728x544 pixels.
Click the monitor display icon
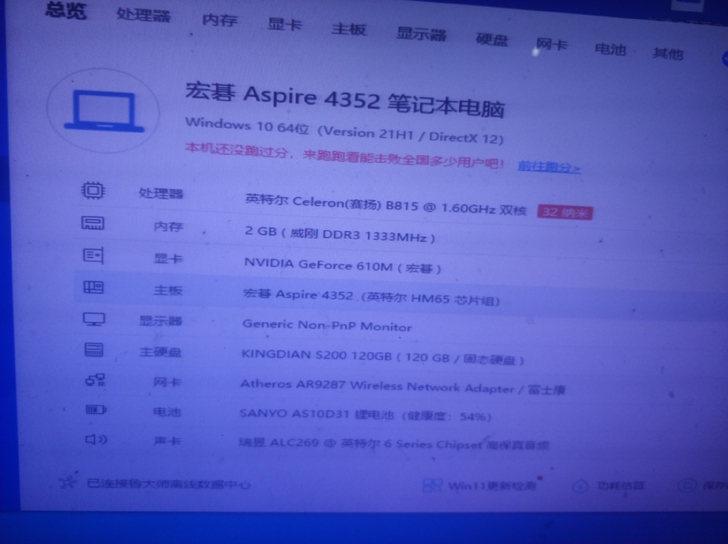pyautogui.click(x=94, y=319)
